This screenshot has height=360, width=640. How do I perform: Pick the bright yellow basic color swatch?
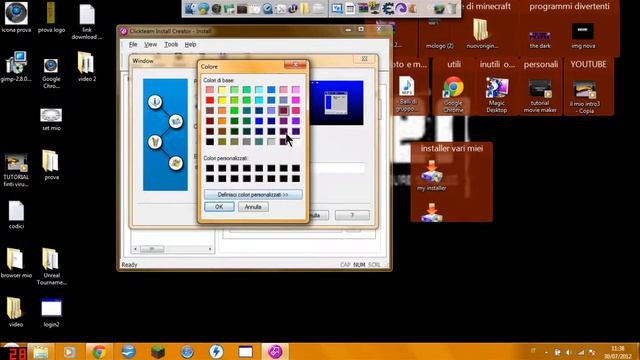click(x=222, y=100)
